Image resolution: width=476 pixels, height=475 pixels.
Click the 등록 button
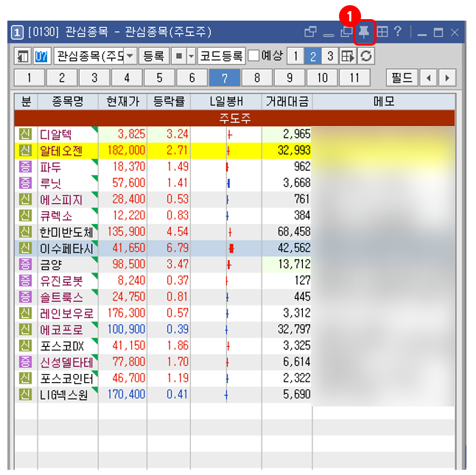154,56
